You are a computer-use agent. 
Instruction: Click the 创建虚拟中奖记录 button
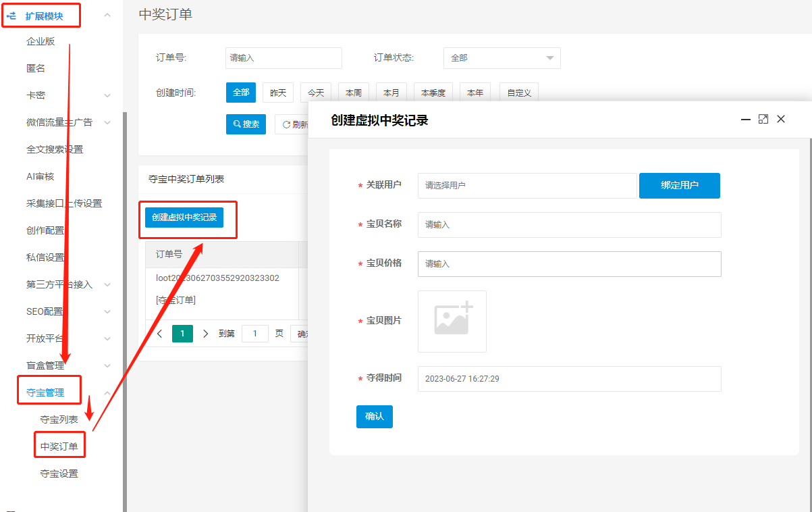[184, 217]
